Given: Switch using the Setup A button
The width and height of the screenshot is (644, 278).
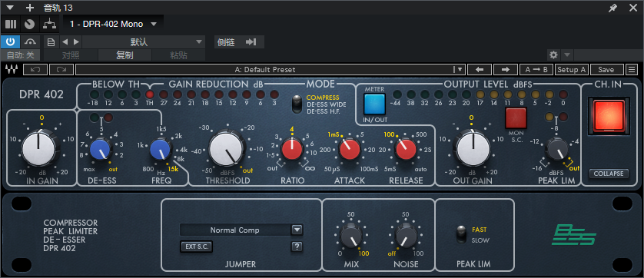Looking at the screenshot, I should point(571,69).
